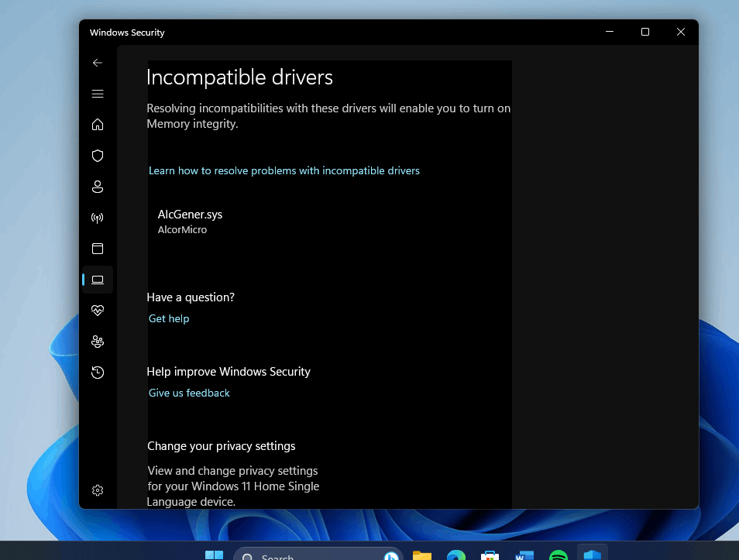
Task: Open Protection history clock icon
Action: pyautogui.click(x=98, y=373)
